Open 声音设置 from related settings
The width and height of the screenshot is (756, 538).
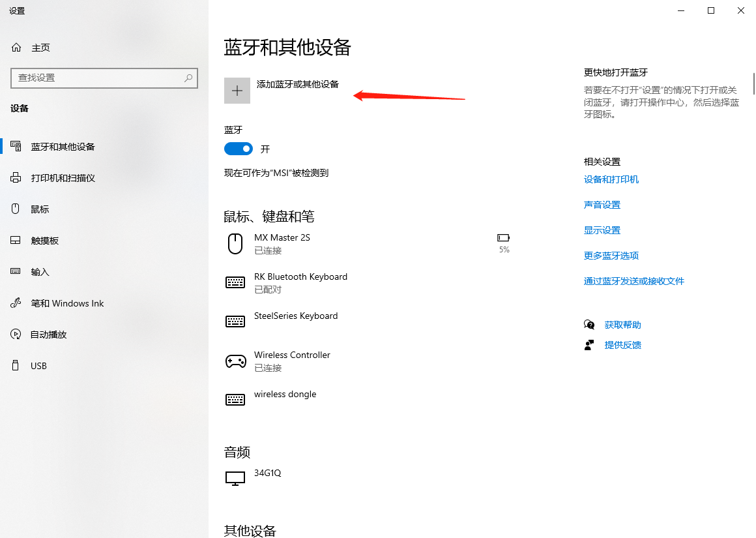[602, 204]
